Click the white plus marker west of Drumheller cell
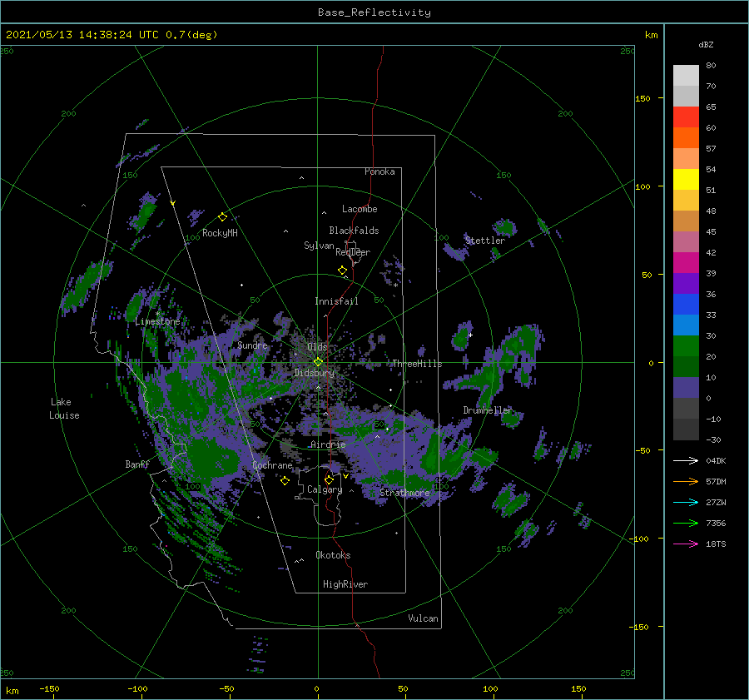 (x=470, y=335)
